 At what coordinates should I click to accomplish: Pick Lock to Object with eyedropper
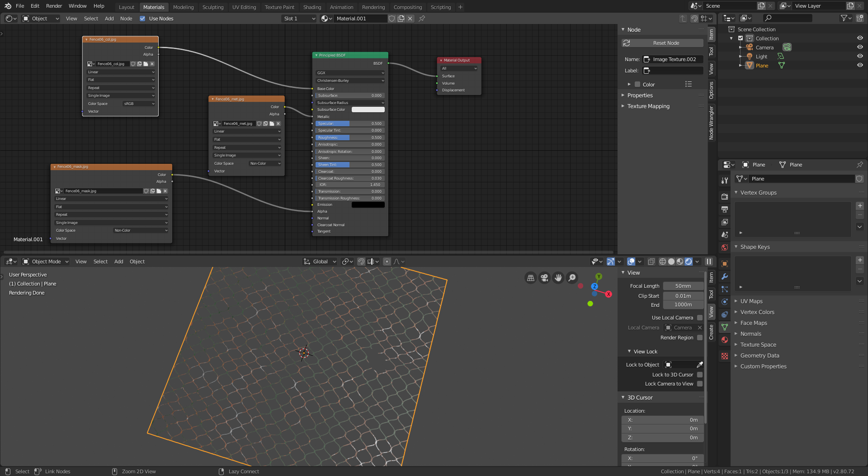699,365
